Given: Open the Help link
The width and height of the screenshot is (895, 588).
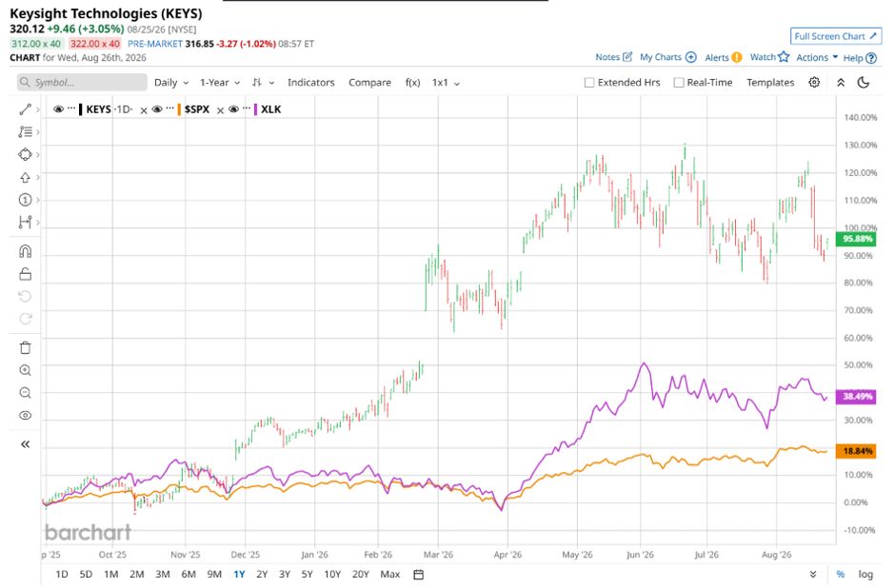Looking at the screenshot, I should 860,58.
